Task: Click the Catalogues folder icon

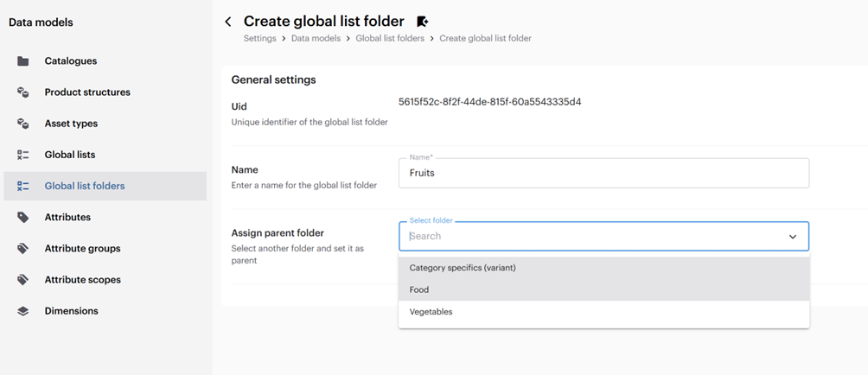Action: 23,61
